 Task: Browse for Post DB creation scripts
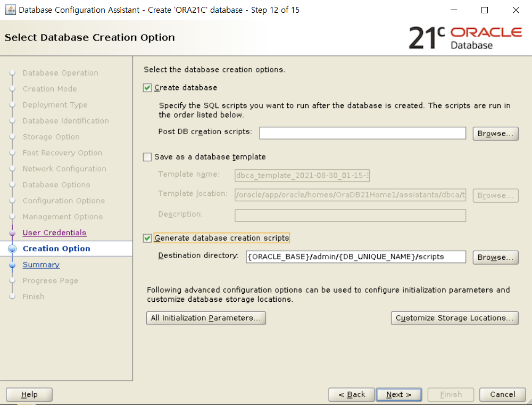point(495,134)
